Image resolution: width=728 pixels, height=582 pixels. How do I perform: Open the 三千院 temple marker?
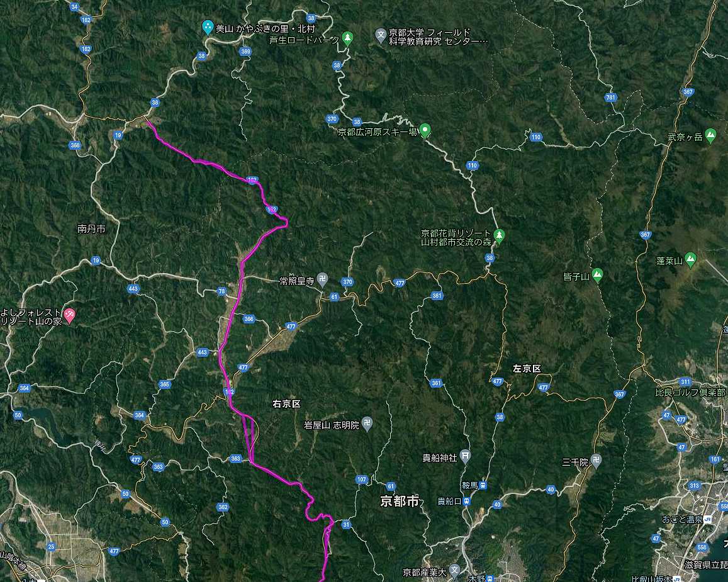coord(596,461)
